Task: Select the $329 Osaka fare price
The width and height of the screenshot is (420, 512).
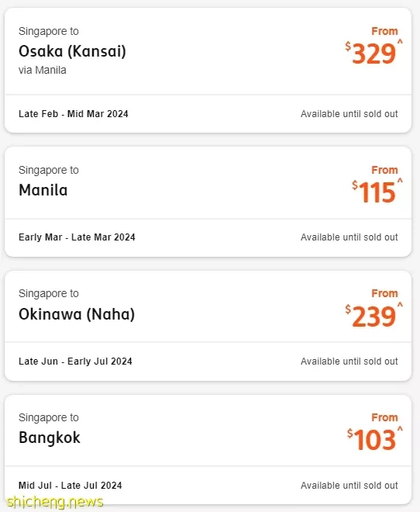Action: pyautogui.click(x=370, y=54)
